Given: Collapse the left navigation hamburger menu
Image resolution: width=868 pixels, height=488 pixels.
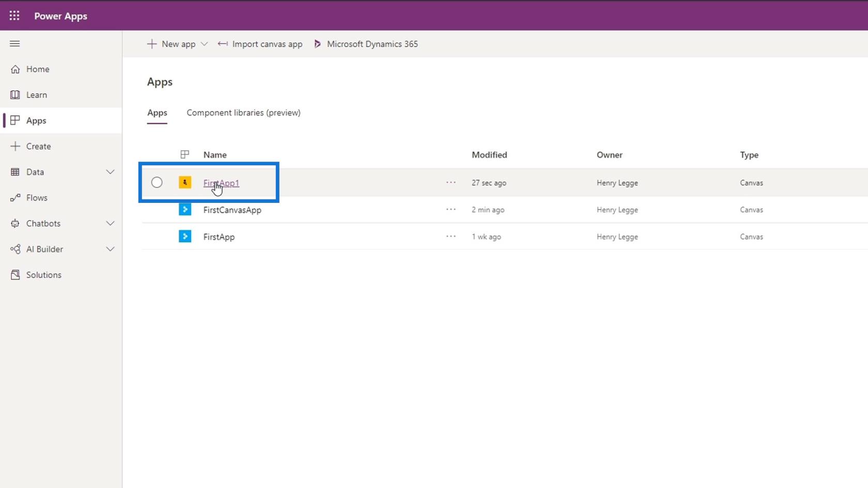Looking at the screenshot, I should point(14,44).
